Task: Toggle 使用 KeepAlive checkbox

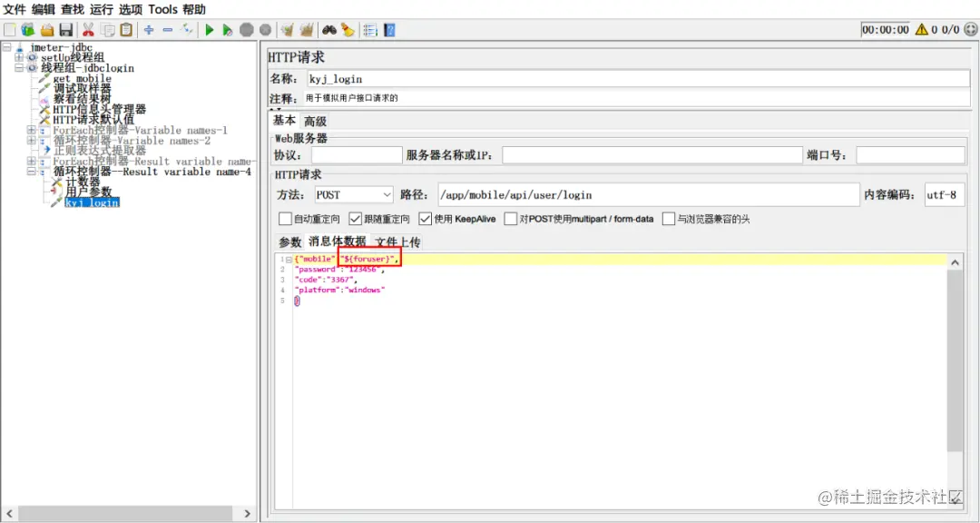Action: click(426, 219)
